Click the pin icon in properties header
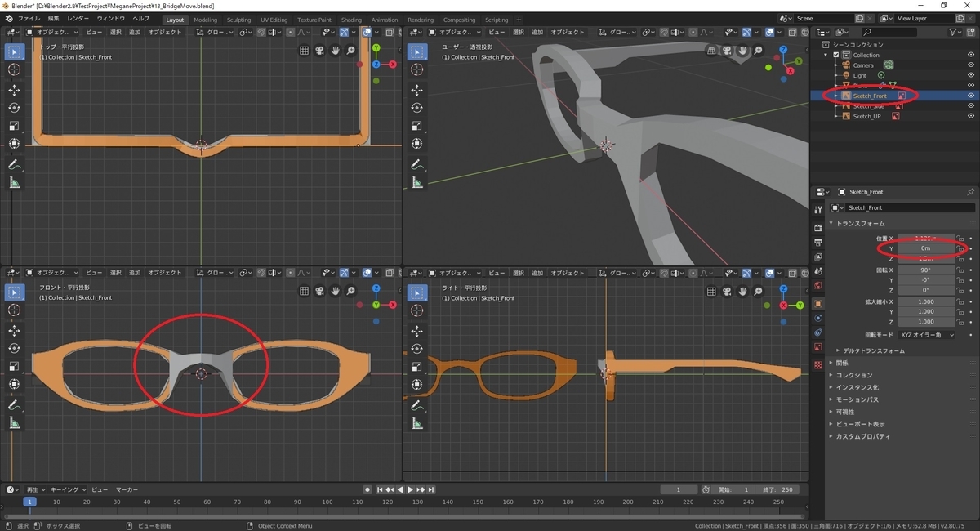This screenshot has height=531, width=980. (970, 192)
